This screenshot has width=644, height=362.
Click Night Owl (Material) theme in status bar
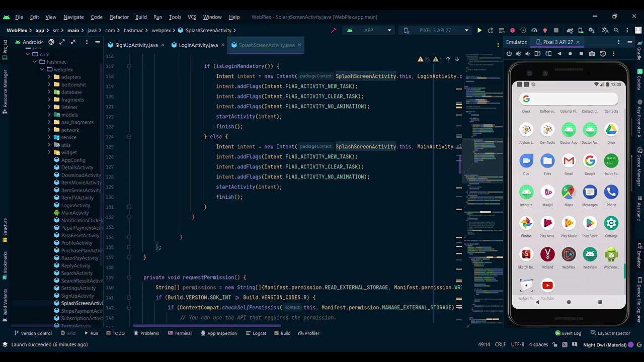pyautogui.click(x=605, y=345)
